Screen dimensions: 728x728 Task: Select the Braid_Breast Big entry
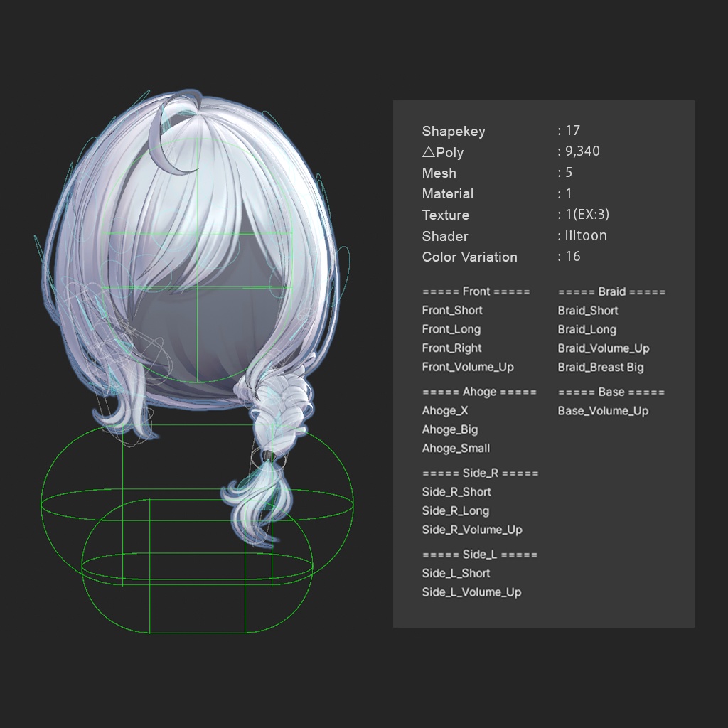pos(601,367)
